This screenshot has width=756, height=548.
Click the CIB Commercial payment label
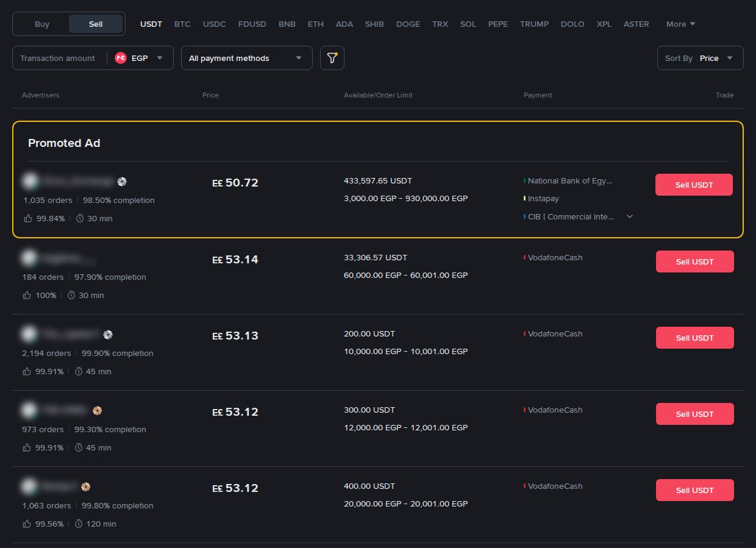point(571,216)
